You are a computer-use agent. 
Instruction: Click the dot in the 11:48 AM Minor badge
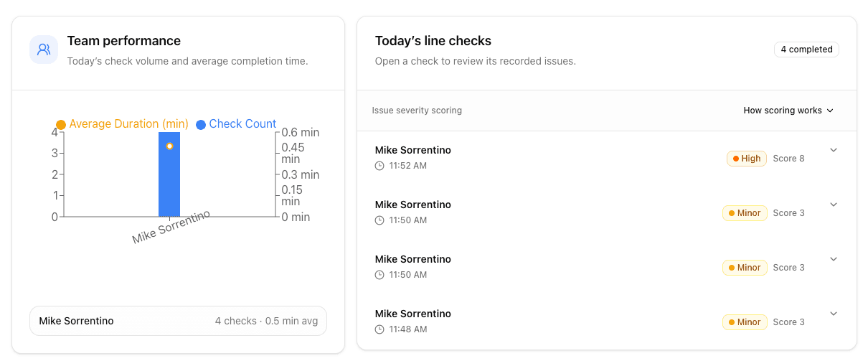[x=731, y=322]
